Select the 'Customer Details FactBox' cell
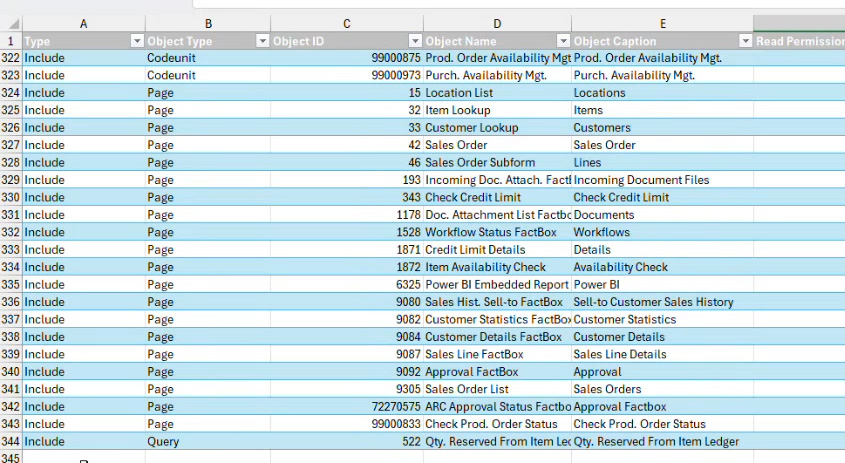The image size is (845, 463). [x=497, y=337]
